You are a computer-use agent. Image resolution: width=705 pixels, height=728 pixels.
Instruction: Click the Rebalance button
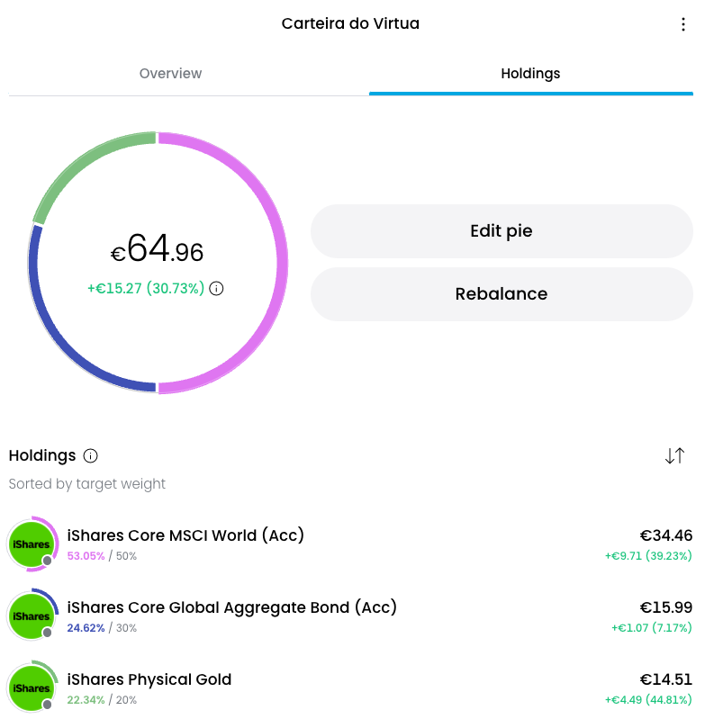coord(502,294)
